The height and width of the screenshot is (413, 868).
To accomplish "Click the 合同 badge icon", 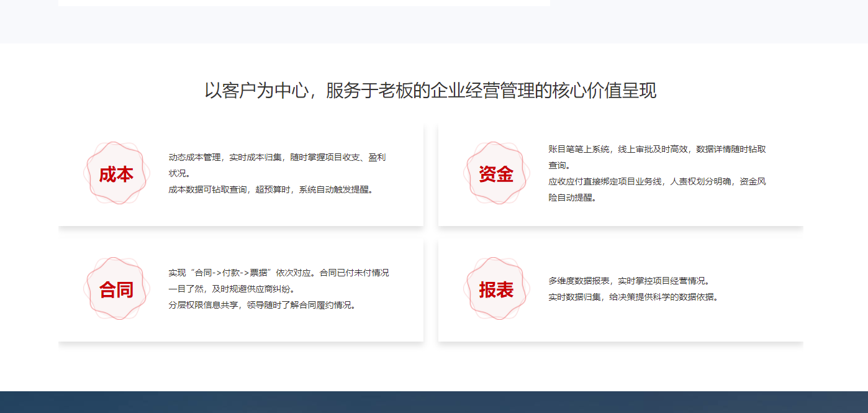I will [117, 289].
